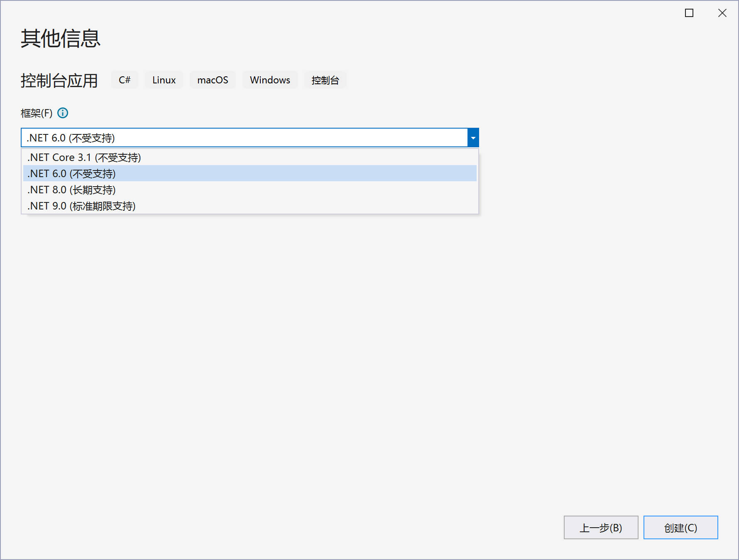Click the framework combo box showing .NET 6.0
The height and width of the screenshot is (560, 739).
tap(244, 138)
